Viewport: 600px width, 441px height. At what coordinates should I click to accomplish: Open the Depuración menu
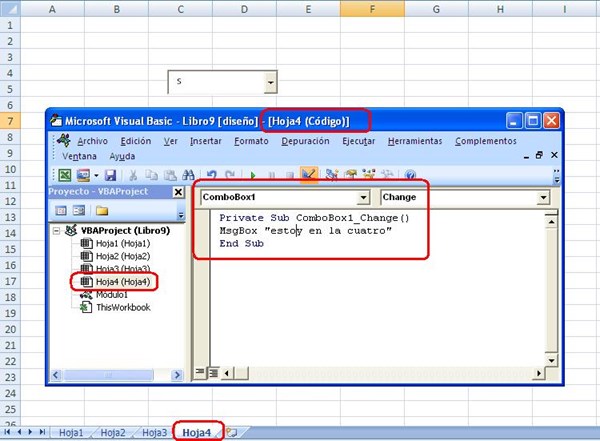(x=305, y=141)
